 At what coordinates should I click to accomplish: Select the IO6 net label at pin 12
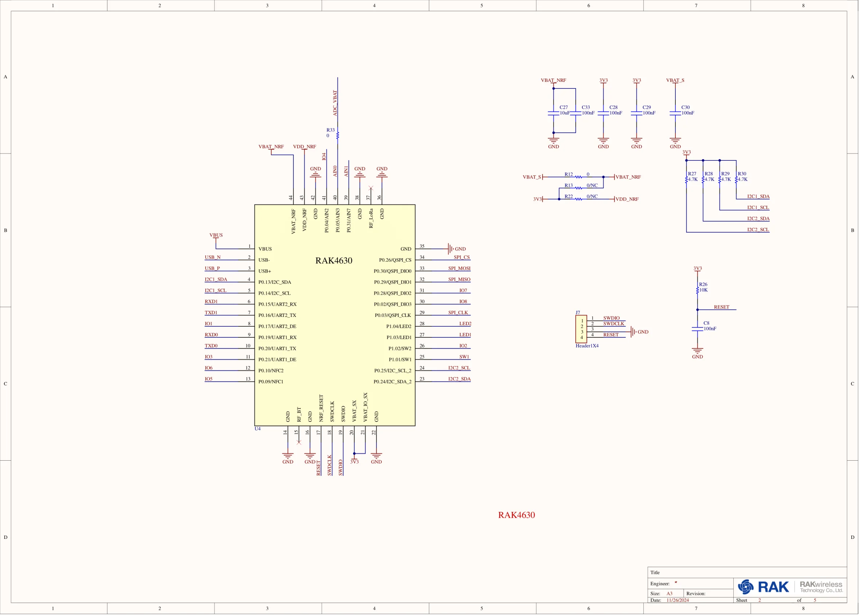209,368
